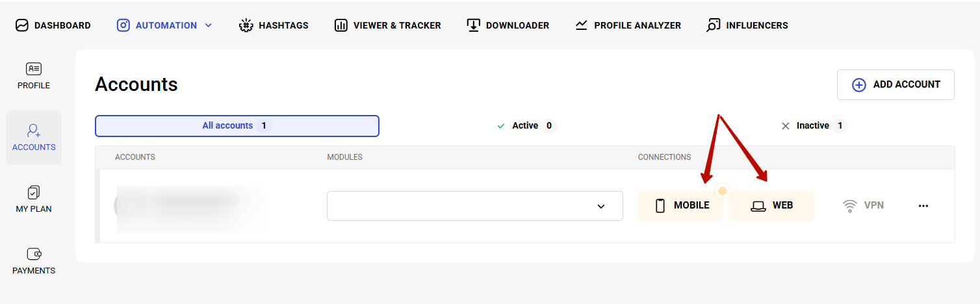
Task: Show Inactive accounts filter
Action: [x=812, y=126]
